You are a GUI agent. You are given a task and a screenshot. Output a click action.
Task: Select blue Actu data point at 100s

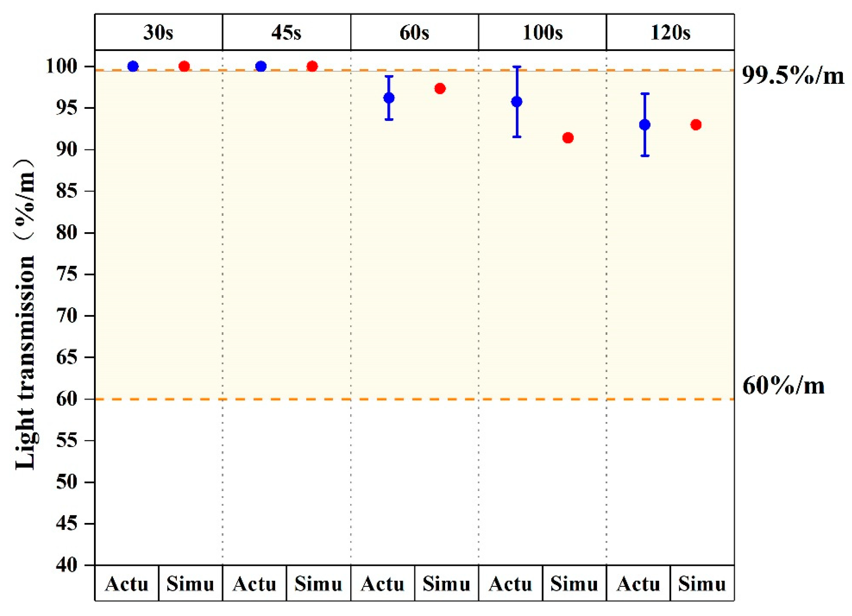(x=517, y=102)
